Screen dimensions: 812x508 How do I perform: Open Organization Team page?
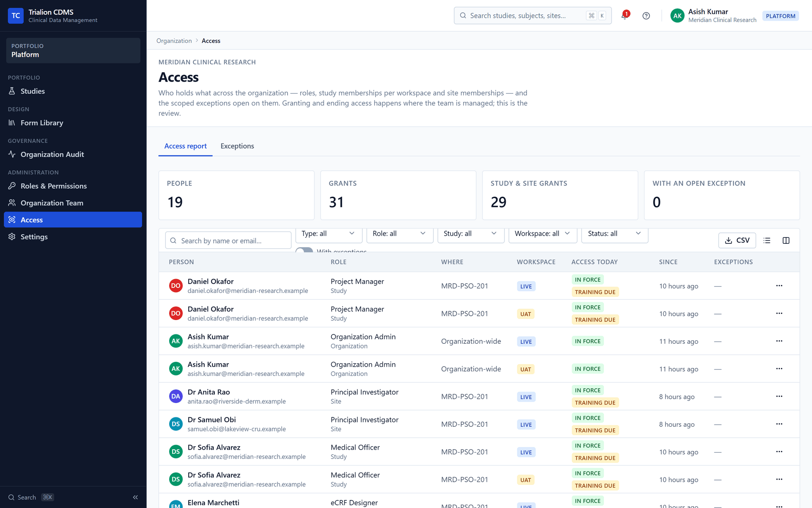(73, 203)
